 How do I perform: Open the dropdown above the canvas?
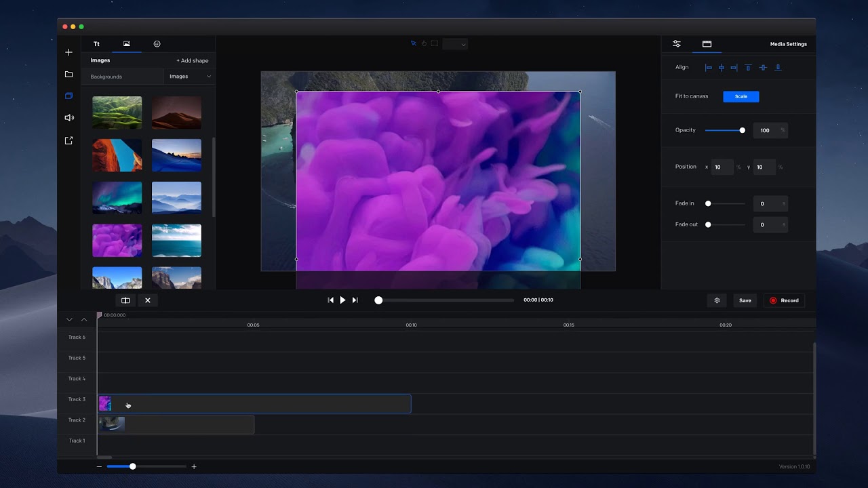tap(455, 44)
